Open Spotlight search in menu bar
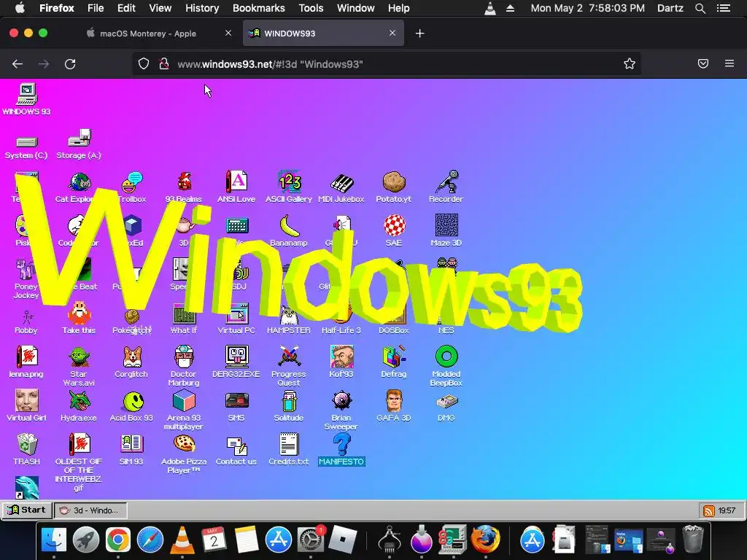 [x=700, y=8]
